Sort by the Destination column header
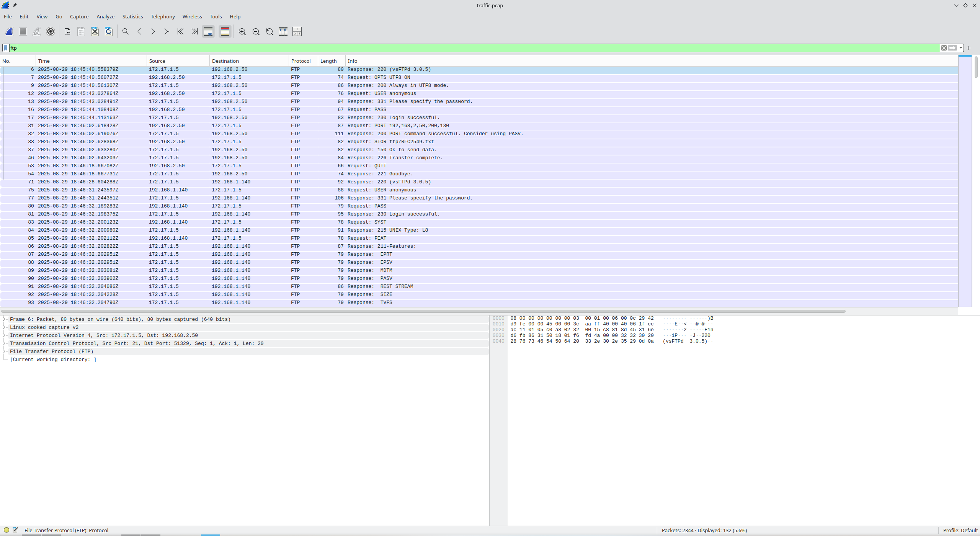 click(249, 61)
